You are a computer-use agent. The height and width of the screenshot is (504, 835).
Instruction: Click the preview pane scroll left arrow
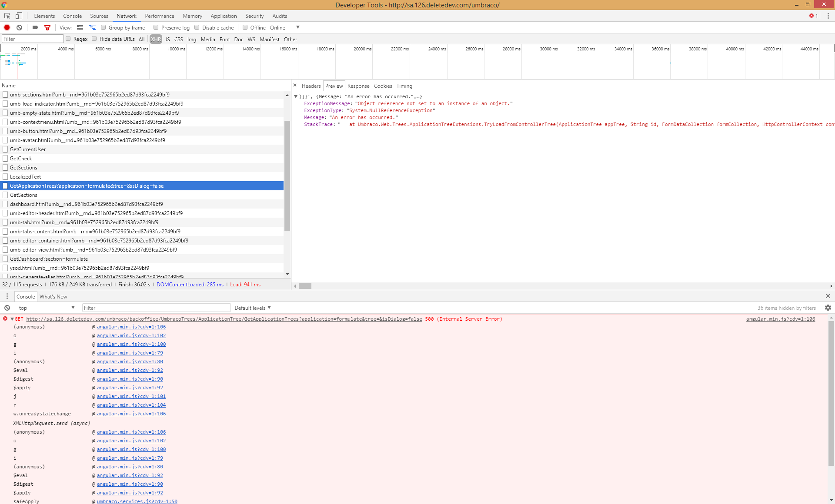click(295, 286)
